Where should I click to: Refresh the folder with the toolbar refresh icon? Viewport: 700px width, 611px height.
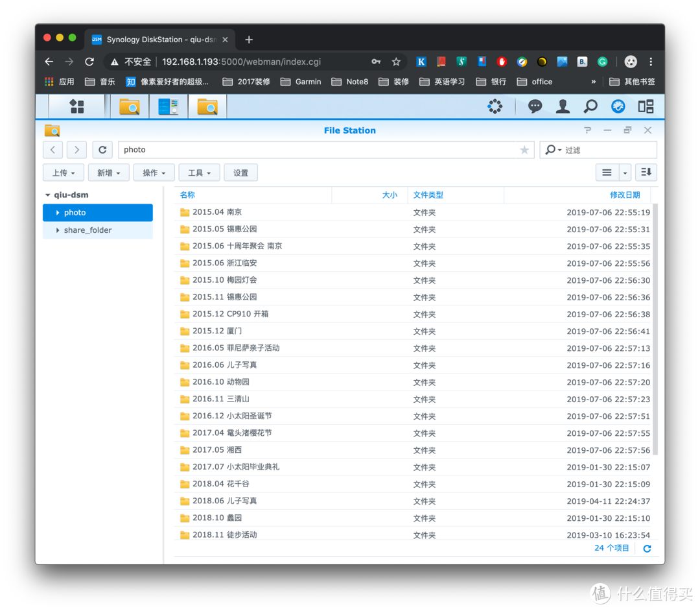coord(102,149)
